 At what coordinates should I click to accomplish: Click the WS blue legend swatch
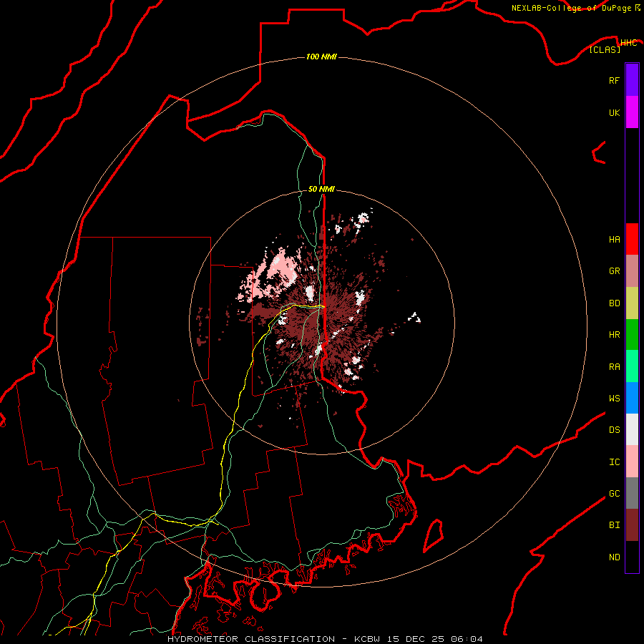pos(632,398)
